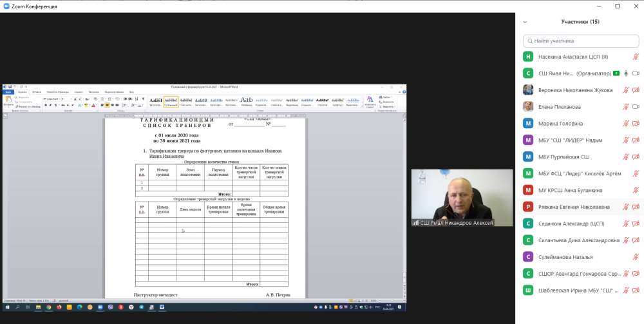Toggle Bold in shared Word ribbon
644x324 pixels.
(x=46, y=106)
